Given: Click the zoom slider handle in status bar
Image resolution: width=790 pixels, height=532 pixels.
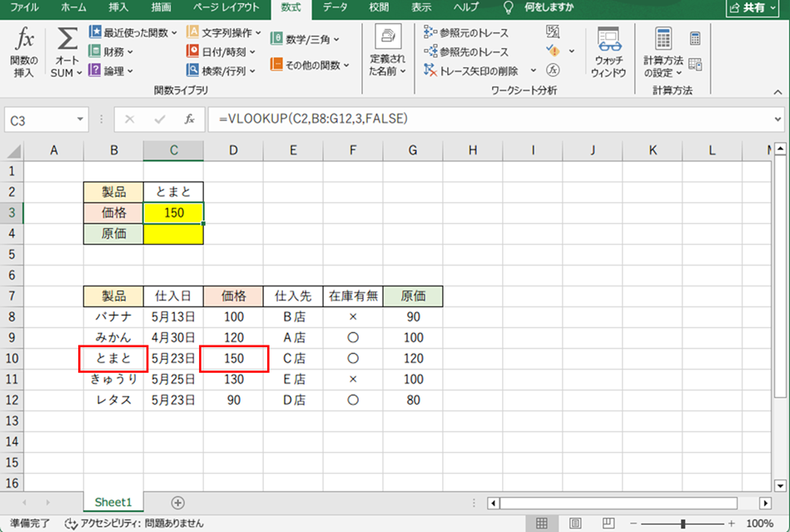Looking at the screenshot, I should (683, 524).
